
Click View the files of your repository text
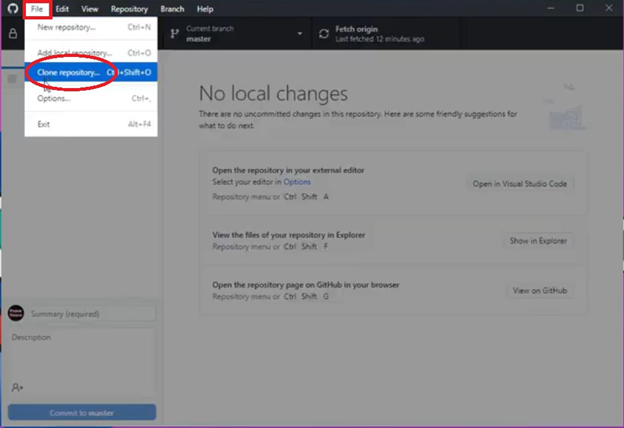pos(289,235)
